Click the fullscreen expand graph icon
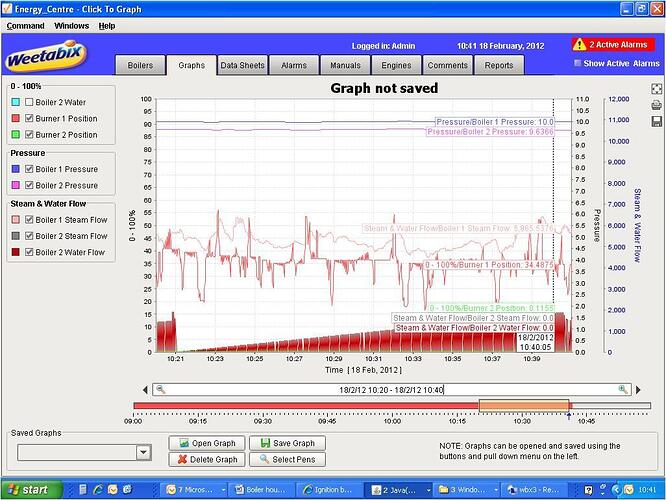666x500 pixels. click(656, 88)
